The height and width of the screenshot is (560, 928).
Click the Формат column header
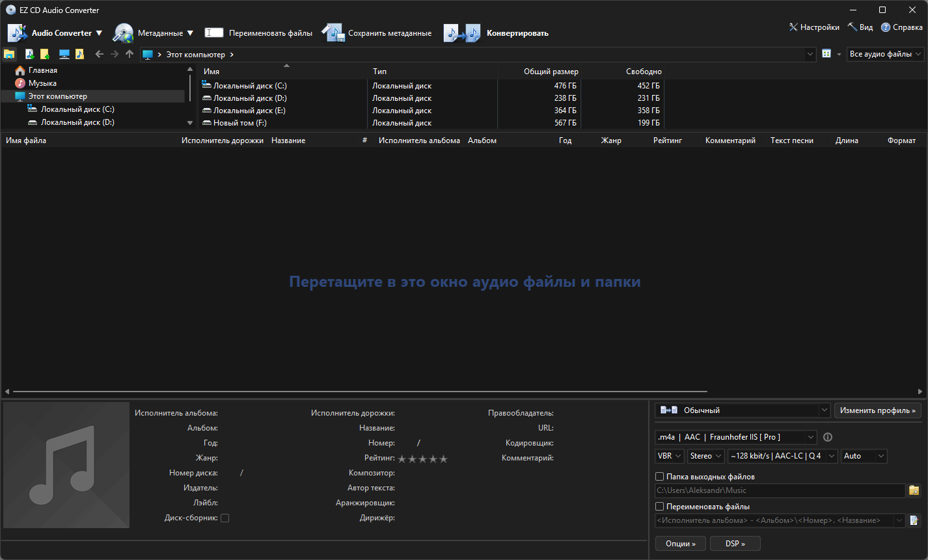901,140
